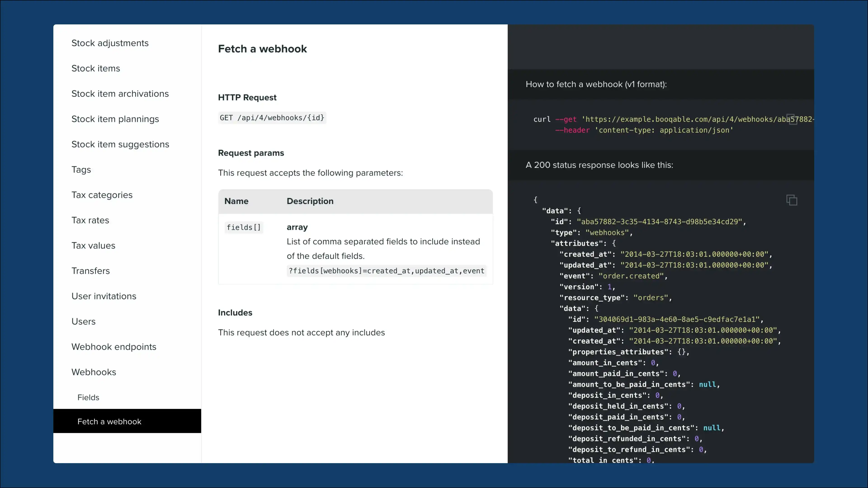
Task: Select Fields under Webhooks
Action: click(x=88, y=397)
